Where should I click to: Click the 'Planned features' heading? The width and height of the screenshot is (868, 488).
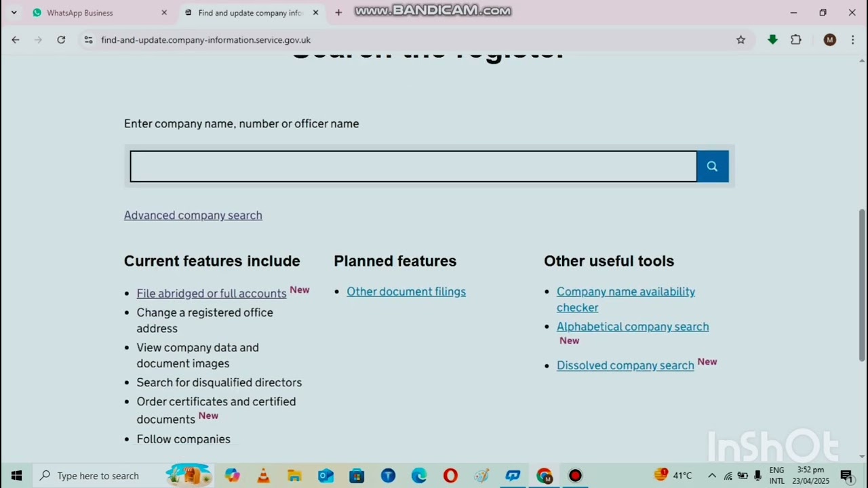(x=395, y=261)
